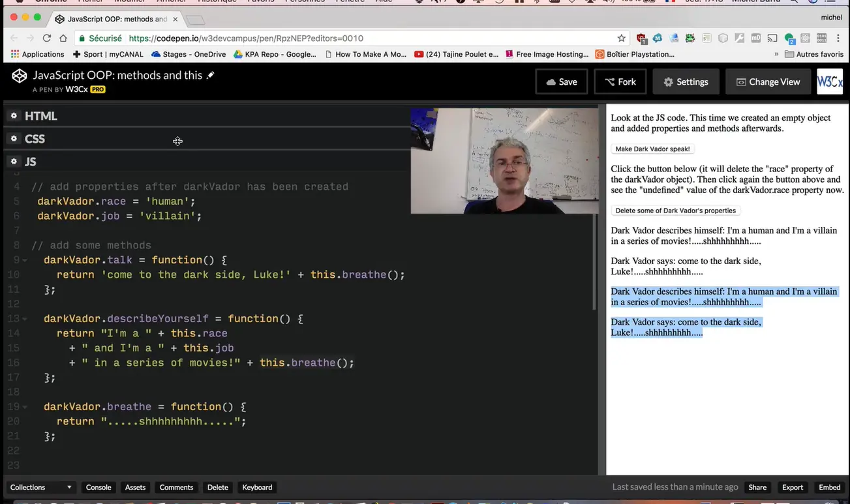Click the binary digits extension icon
The image size is (850, 504).
pyautogui.click(x=822, y=38)
